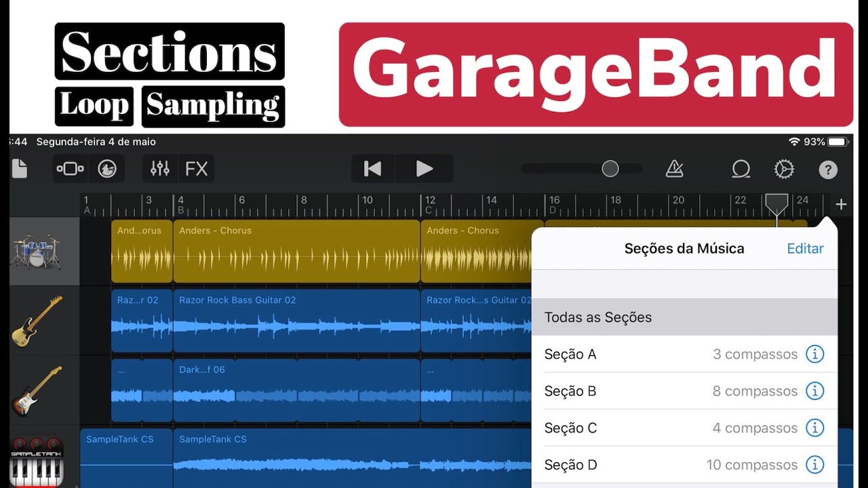Click '4 compassos' length text
This screenshot has height=488, width=868.
(755, 428)
